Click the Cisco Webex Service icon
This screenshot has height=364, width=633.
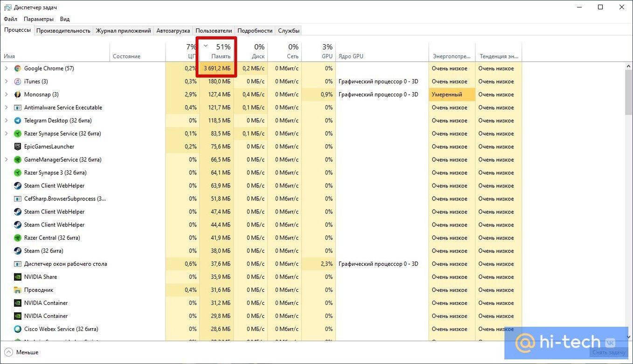[18, 330]
